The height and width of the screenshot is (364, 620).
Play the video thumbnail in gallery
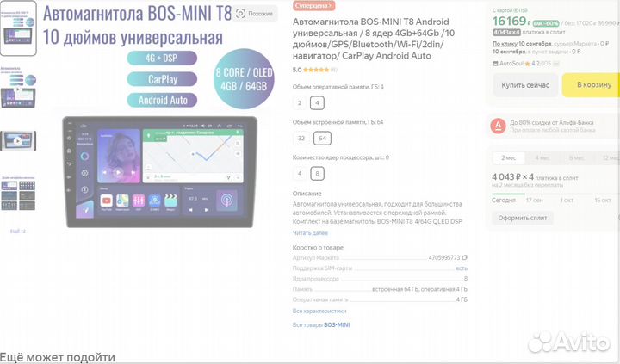tap(18, 141)
